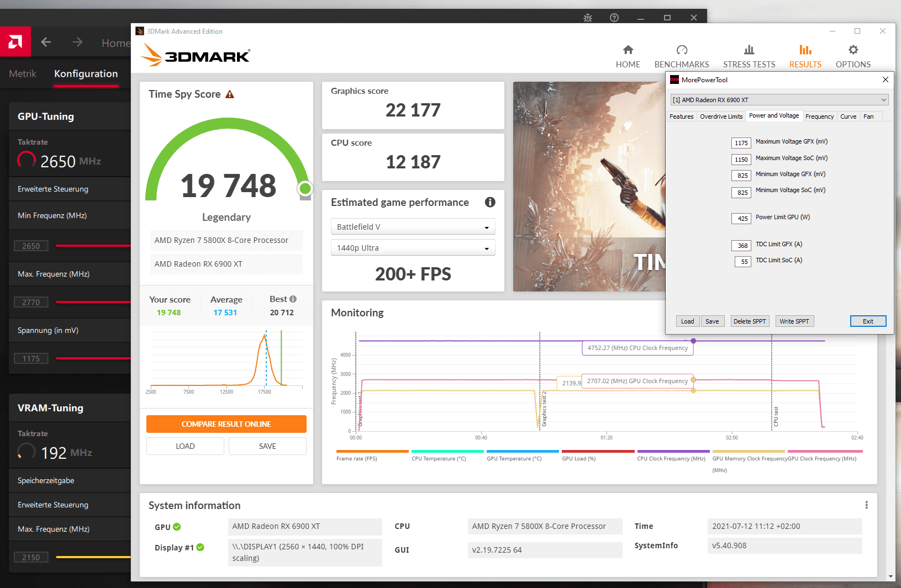
Task: Edit Maximum Voltage GFX field
Action: click(x=741, y=143)
